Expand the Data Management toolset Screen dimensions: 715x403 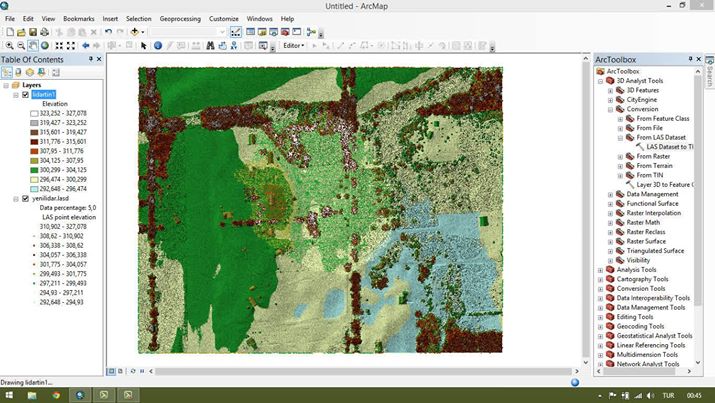(x=611, y=195)
